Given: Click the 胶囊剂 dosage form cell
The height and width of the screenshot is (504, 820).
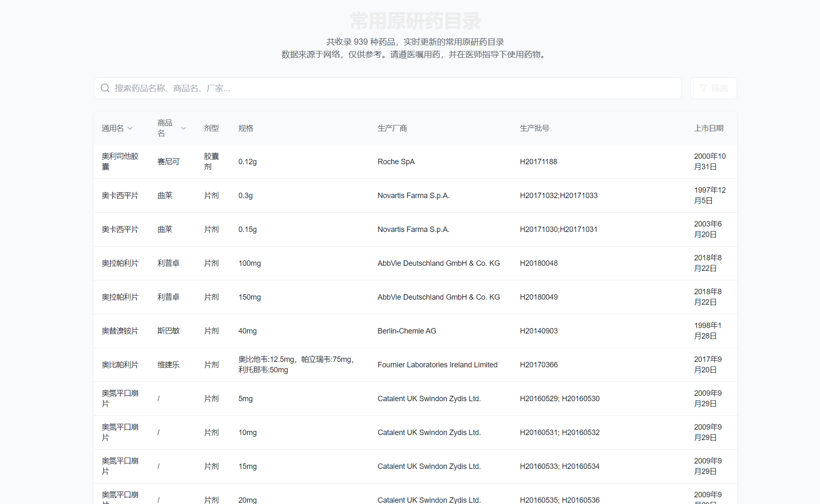Looking at the screenshot, I should click(x=211, y=161).
